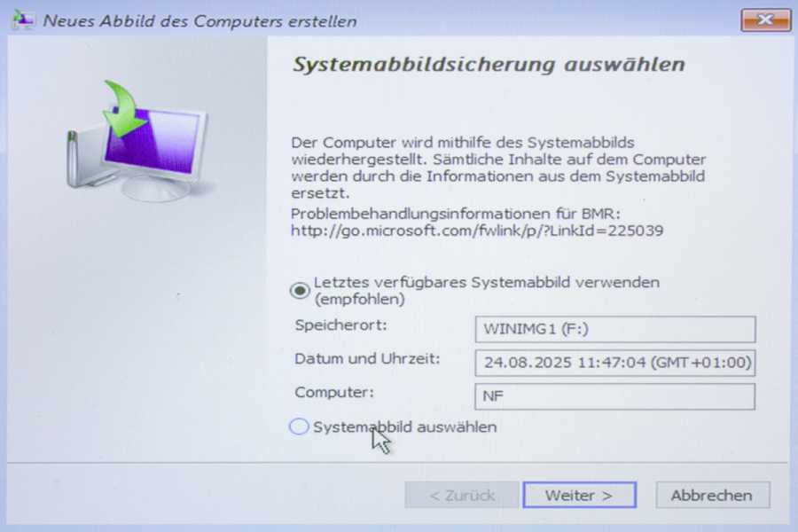The width and height of the screenshot is (798, 532).
Task: Close the dialog with the red X button
Action: 765,20
